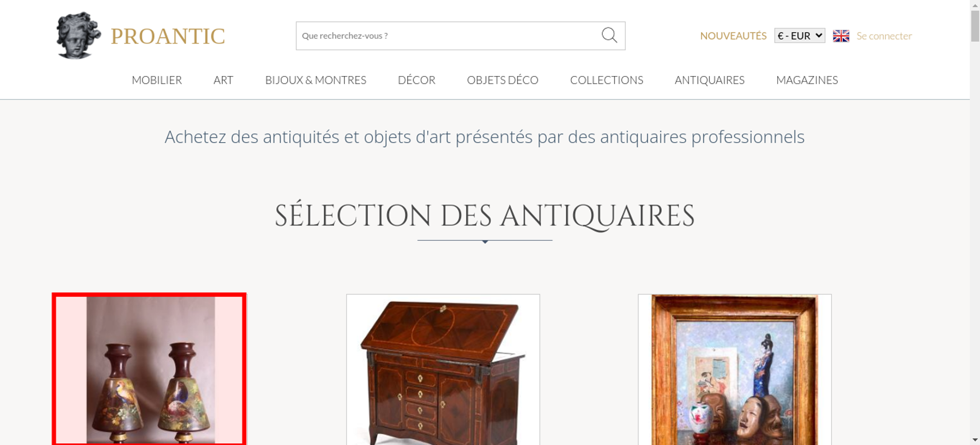This screenshot has width=980, height=445.
Task: Click the NOUVEAUTÉS link
Action: 733,36
